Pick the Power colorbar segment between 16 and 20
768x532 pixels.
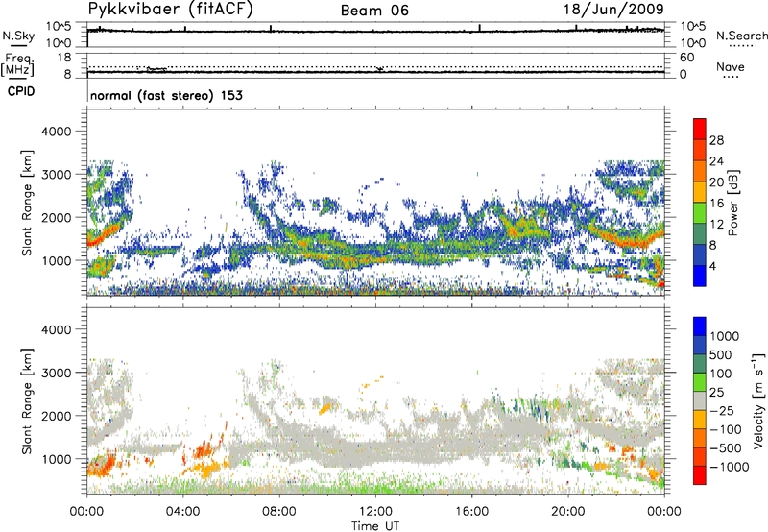tap(700, 192)
